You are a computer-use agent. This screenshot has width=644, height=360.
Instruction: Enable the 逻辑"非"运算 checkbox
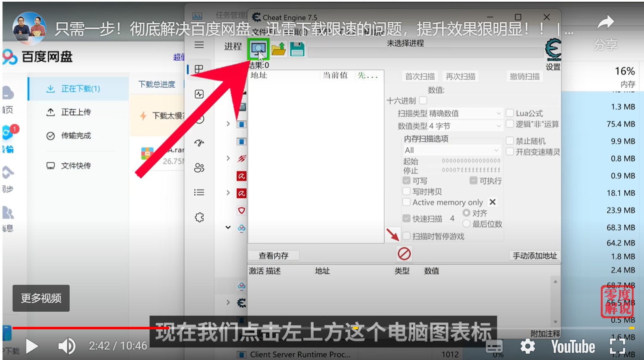click(x=510, y=124)
